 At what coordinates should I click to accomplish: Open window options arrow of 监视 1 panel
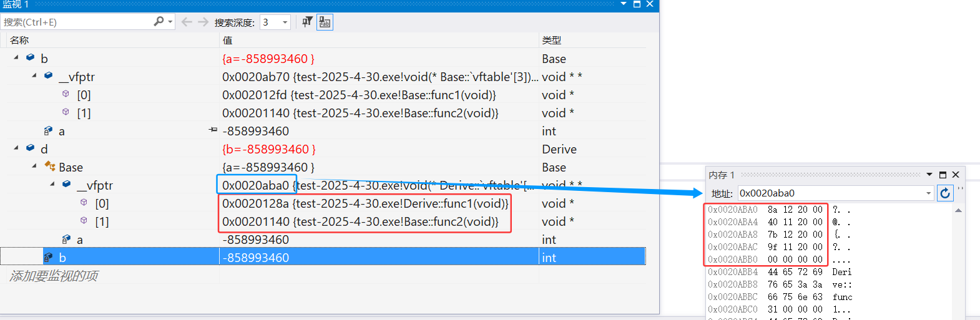(x=623, y=4)
